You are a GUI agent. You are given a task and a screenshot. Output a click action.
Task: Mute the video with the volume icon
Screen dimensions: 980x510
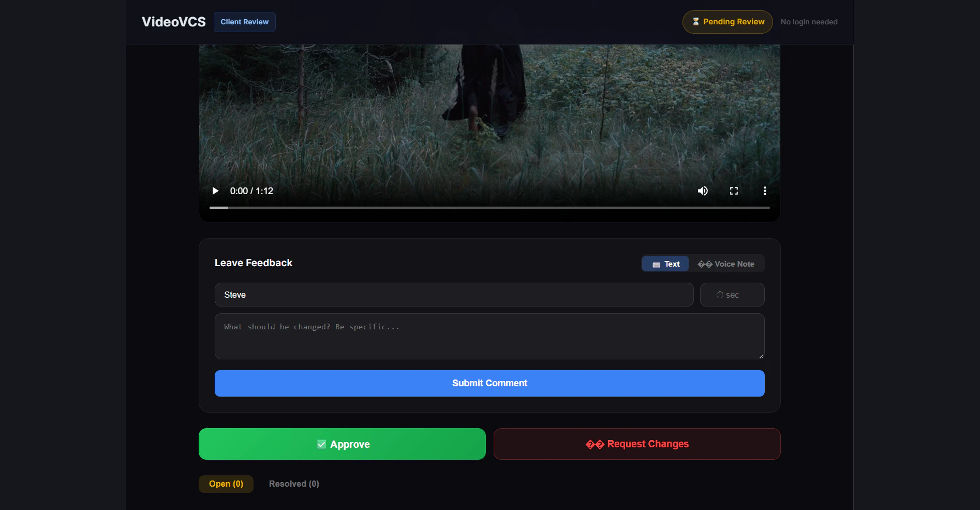(703, 191)
